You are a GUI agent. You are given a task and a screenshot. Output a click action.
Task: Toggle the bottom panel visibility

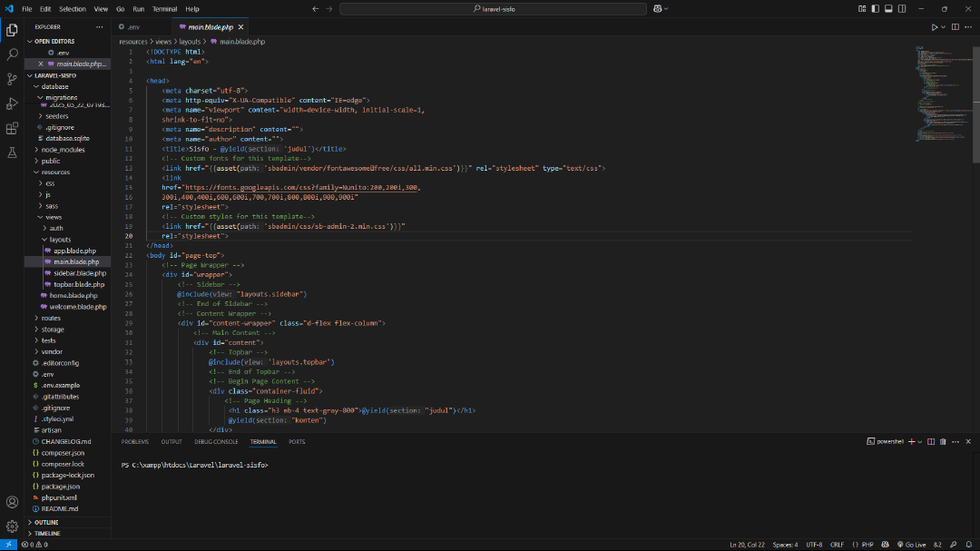coord(887,8)
